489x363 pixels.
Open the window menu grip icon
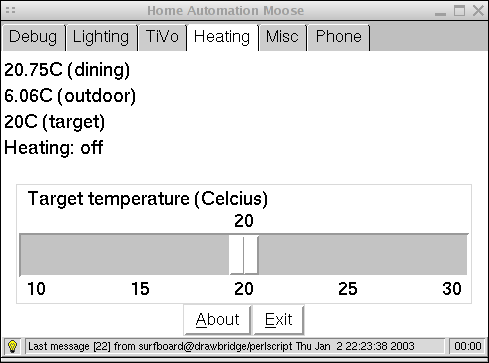tap(10, 10)
